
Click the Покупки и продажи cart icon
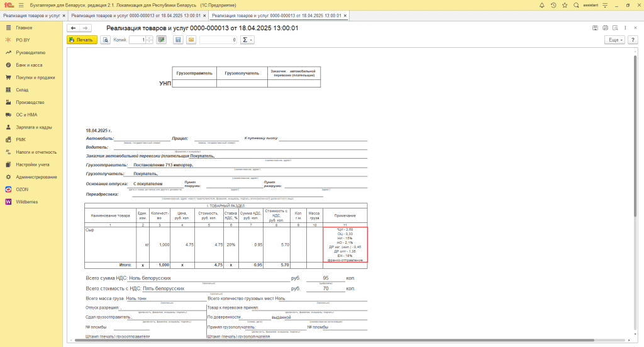(x=8, y=77)
